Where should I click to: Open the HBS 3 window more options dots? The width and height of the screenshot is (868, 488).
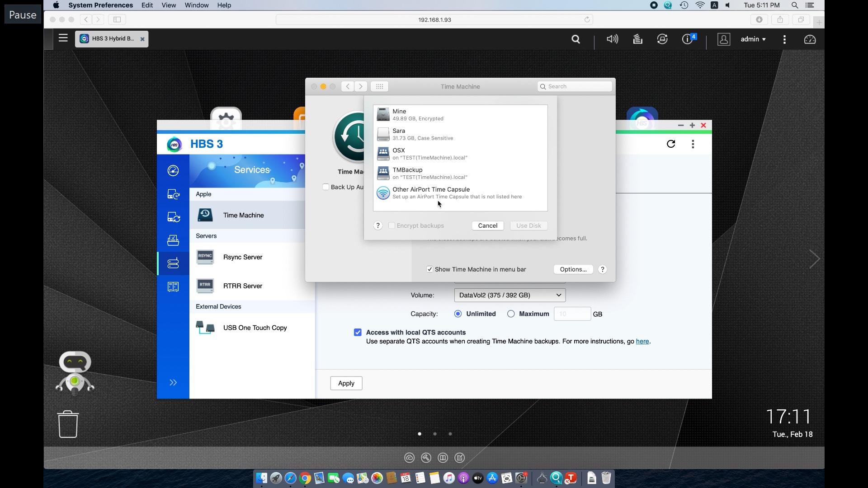pos(693,144)
